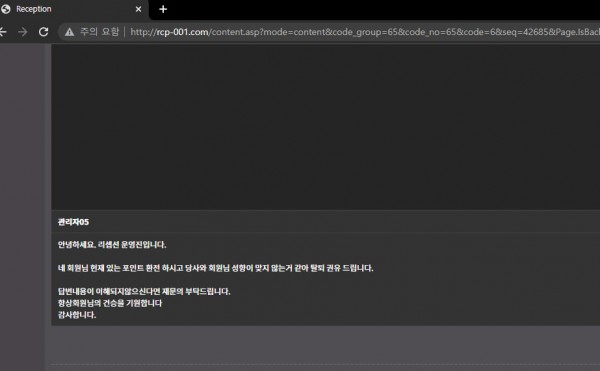Viewport: 600px width, 371px height.
Task: Reload the current page
Action: (44, 32)
